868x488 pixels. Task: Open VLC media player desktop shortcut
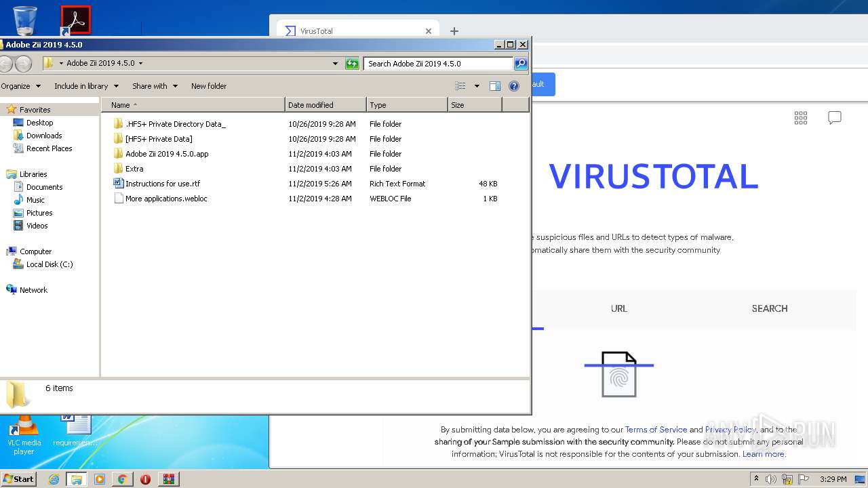[24, 435]
